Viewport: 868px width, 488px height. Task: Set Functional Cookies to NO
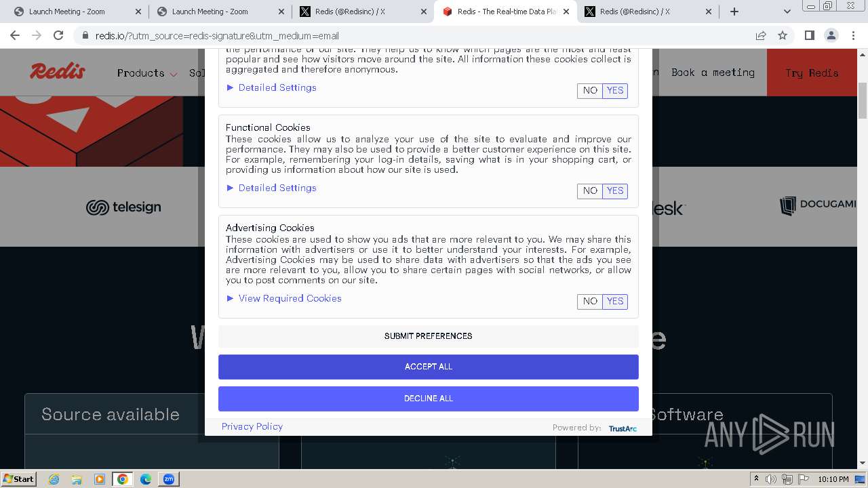click(x=590, y=191)
